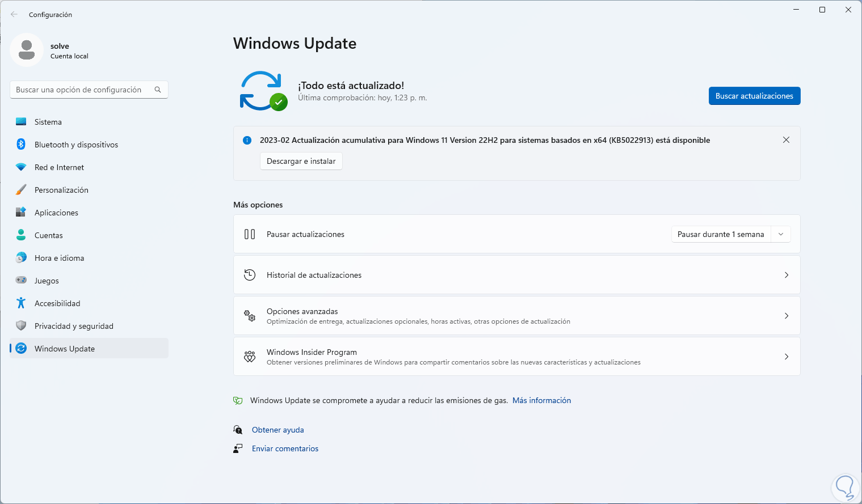Screen dimensions: 862x504
Task: Click the Personalización paintbrush icon
Action: [21, 190]
